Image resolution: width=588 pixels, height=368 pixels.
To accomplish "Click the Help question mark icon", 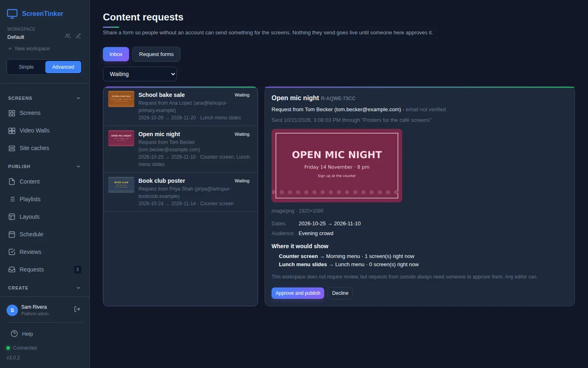I will tap(14, 334).
